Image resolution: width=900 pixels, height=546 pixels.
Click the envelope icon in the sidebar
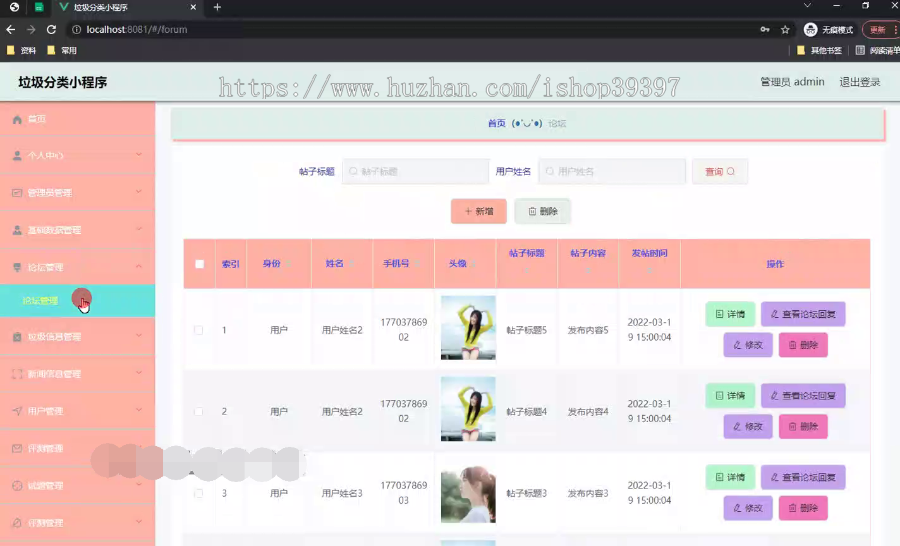[17, 448]
